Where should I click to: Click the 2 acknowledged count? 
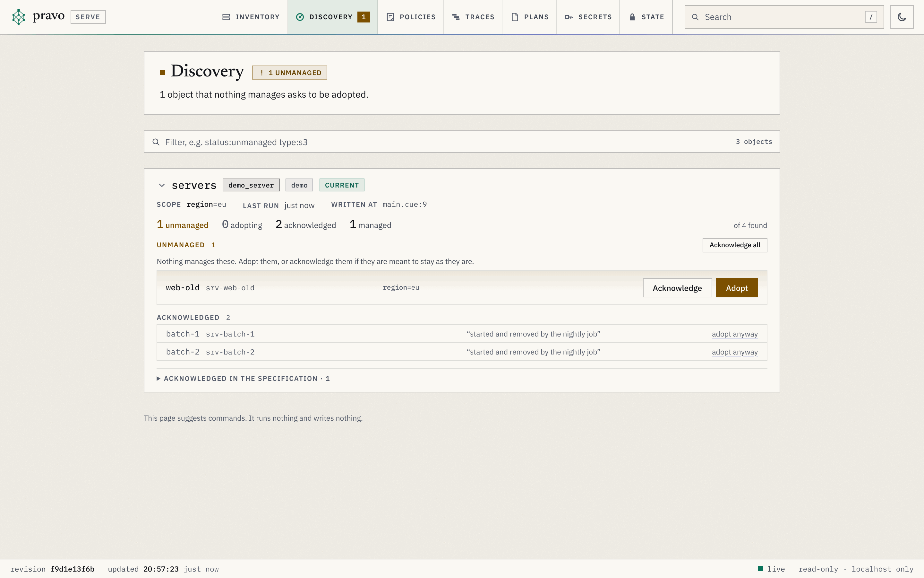[x=306, y=225]
